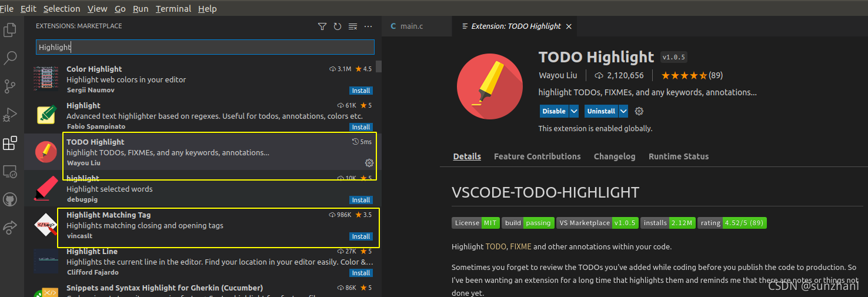The image size is (868, 297).
Task: Click the Fabio Spampinato Highlight extension icon
Action: point(46,116)
